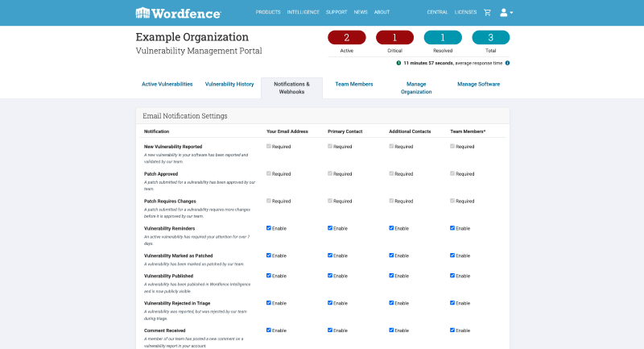Viewport: 644px width, 349px height.
Task: Click the info icon beside average response time
Action: tap(508, 63)
